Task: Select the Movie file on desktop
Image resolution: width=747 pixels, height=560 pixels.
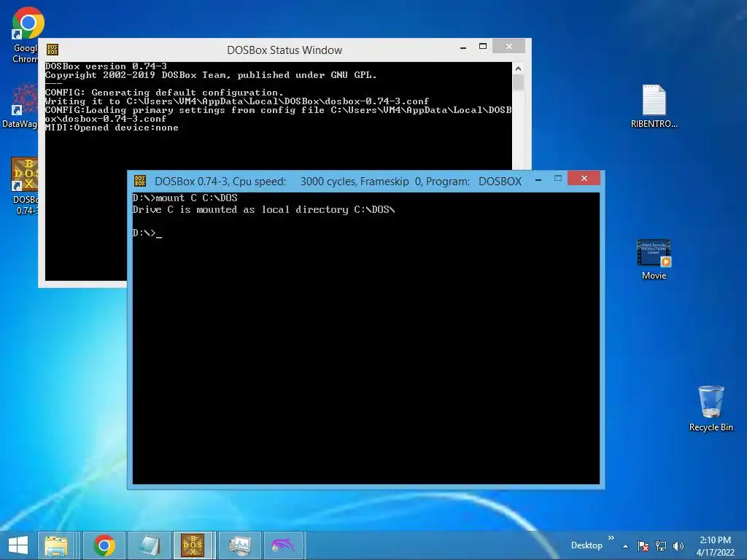Action: pos(654,260)
